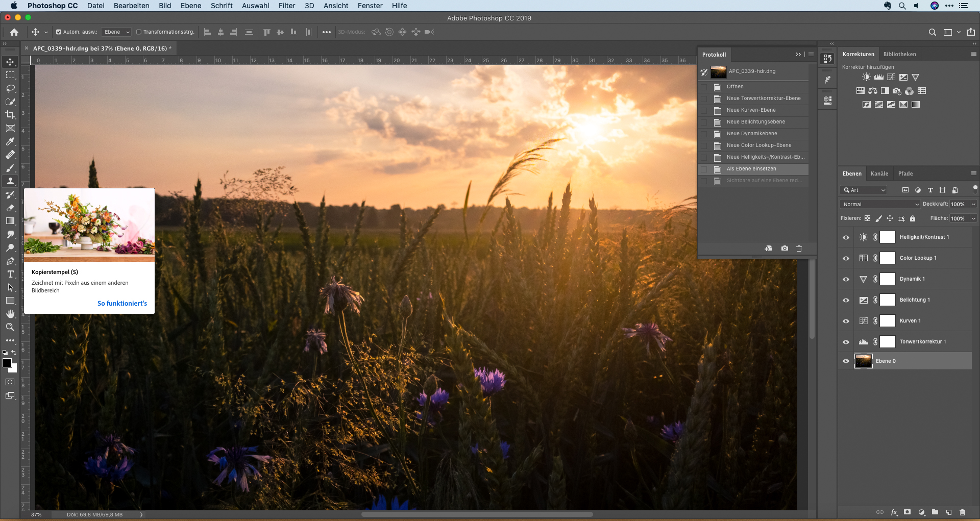Screen dimensions: 980x521
Task: Hide the Belichtung 1 layer
Action: pyautogui.click(x=846, y=300)
